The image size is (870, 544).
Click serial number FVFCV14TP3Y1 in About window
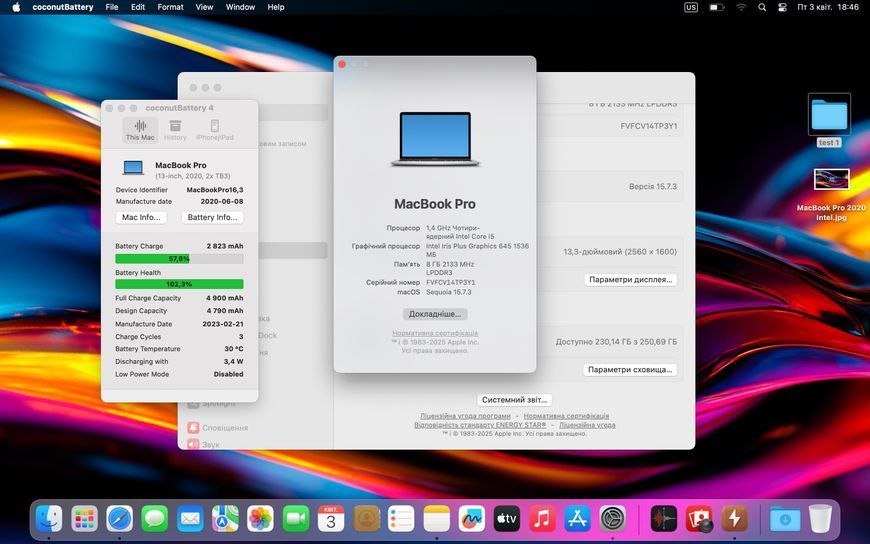pyautogui.click(x=451, y=282)
